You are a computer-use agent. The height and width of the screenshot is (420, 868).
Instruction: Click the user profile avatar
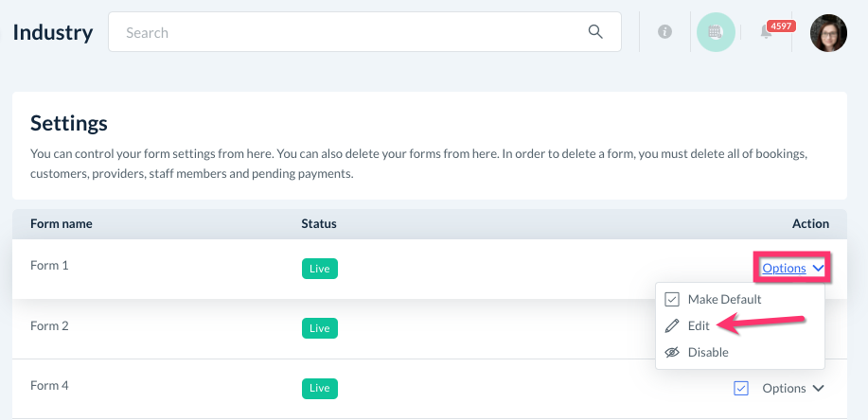(x=828, y=32)
